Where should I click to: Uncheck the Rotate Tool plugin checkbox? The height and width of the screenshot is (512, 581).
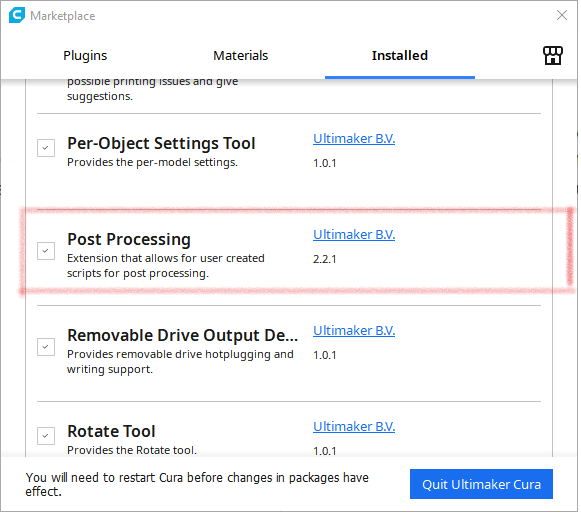(46, 435)
